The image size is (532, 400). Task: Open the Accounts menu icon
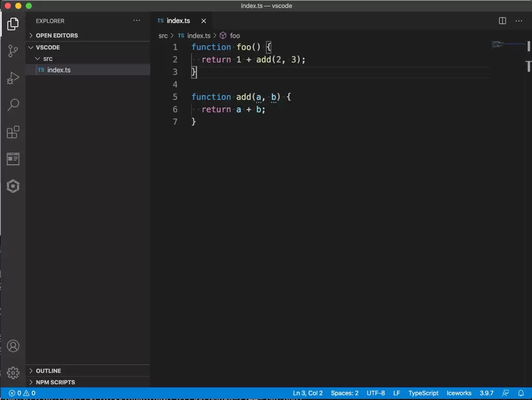pos(13,346)
